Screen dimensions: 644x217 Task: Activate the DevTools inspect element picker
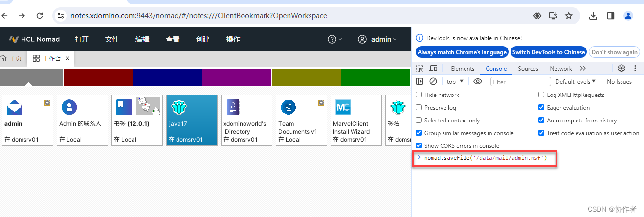420,68
